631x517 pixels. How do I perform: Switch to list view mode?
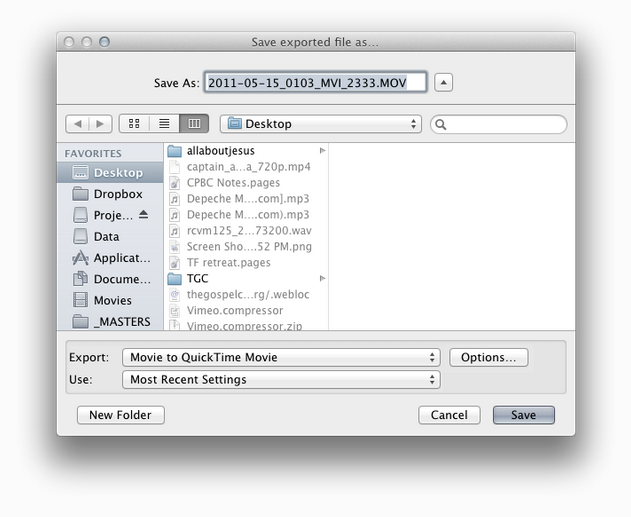click(x=164, y=124)
